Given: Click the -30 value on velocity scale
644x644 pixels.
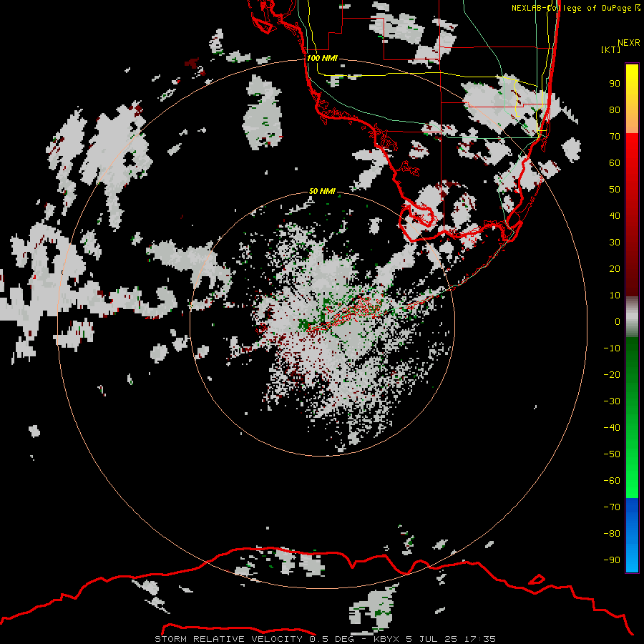Looking at the screenshot, I should coord(612,401).
